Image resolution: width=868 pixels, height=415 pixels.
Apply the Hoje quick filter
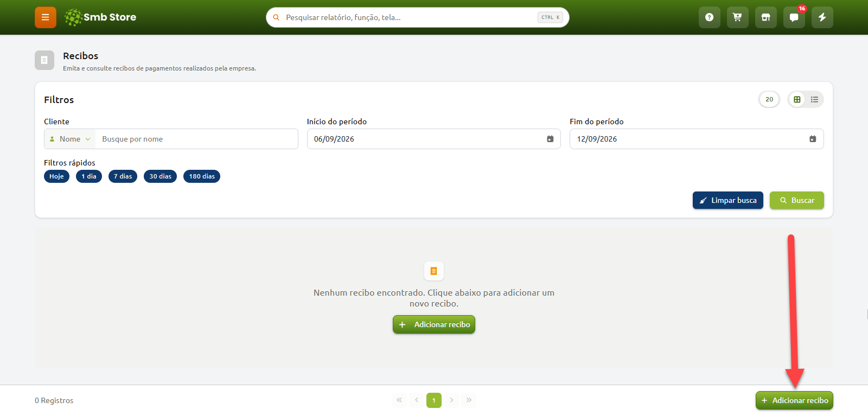click(56, 176)
